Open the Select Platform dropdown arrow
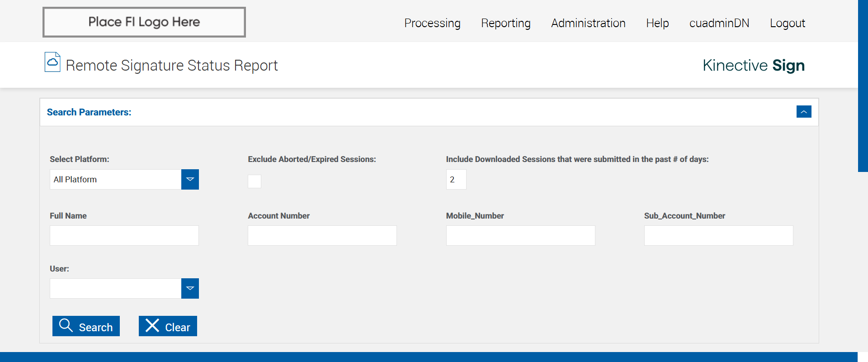This screenshot has width=868, height=362. [190, 180]
